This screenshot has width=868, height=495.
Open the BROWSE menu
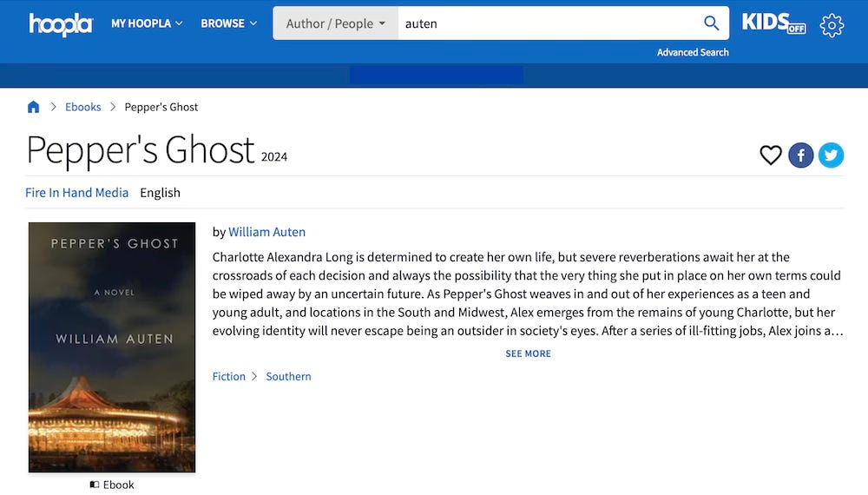(228, 23)
